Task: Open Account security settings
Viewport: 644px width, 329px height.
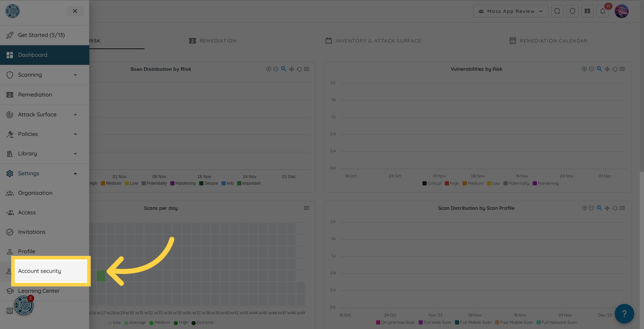Action: tap(40, 271)
